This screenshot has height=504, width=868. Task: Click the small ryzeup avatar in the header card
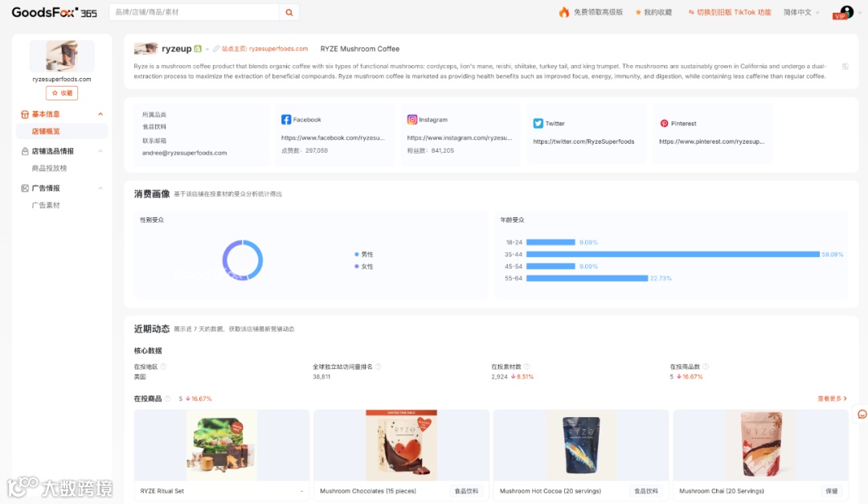point(145,49)
